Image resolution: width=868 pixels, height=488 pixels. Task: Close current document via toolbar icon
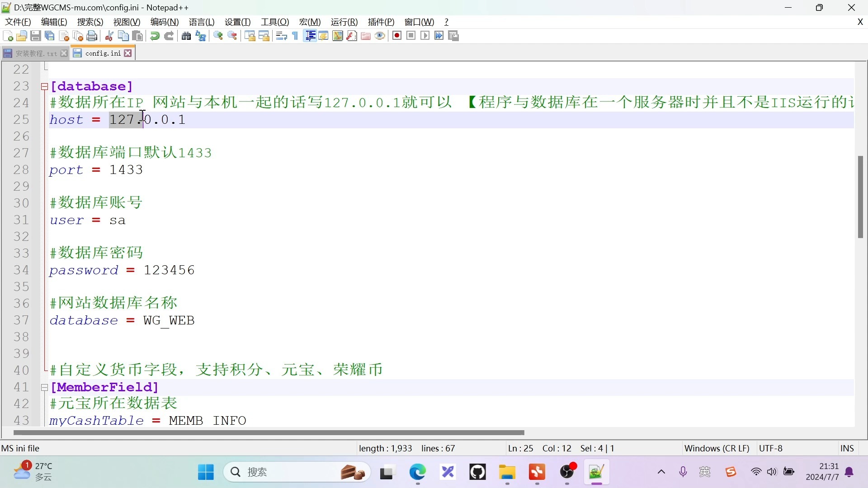pos(64,36)
